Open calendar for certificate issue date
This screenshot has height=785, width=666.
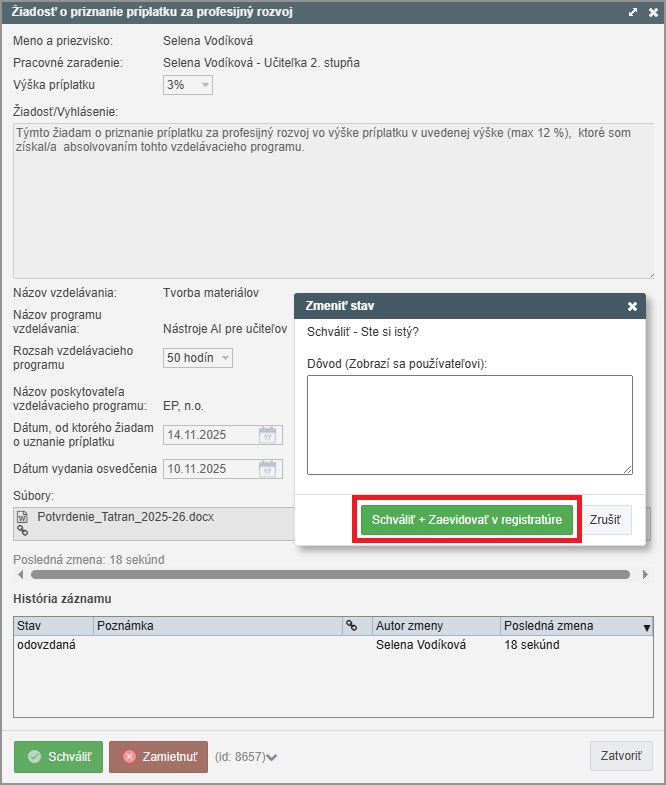[x=267, y=469]
